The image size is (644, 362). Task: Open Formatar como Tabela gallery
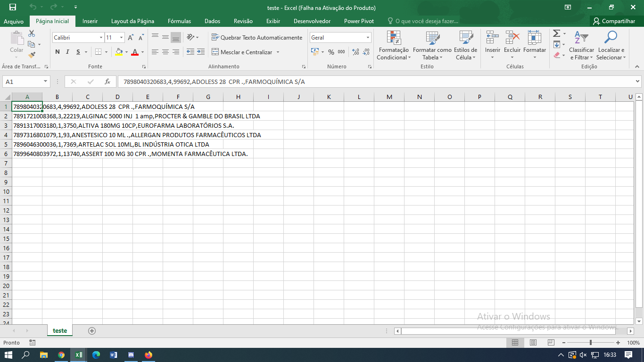432,46
